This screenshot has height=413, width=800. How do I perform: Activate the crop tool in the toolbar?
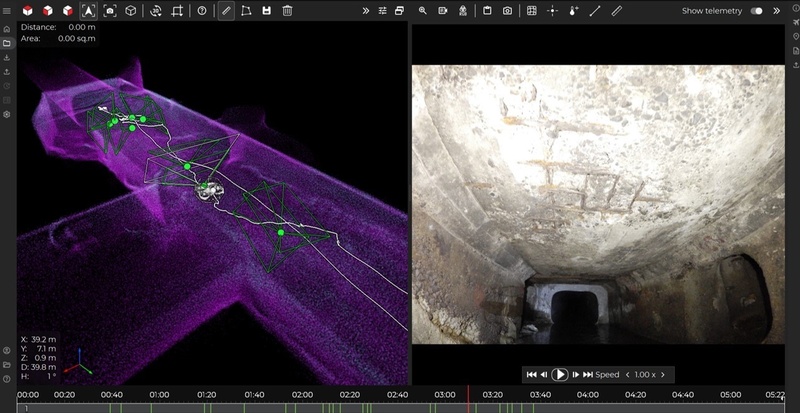tap(178, 11)
